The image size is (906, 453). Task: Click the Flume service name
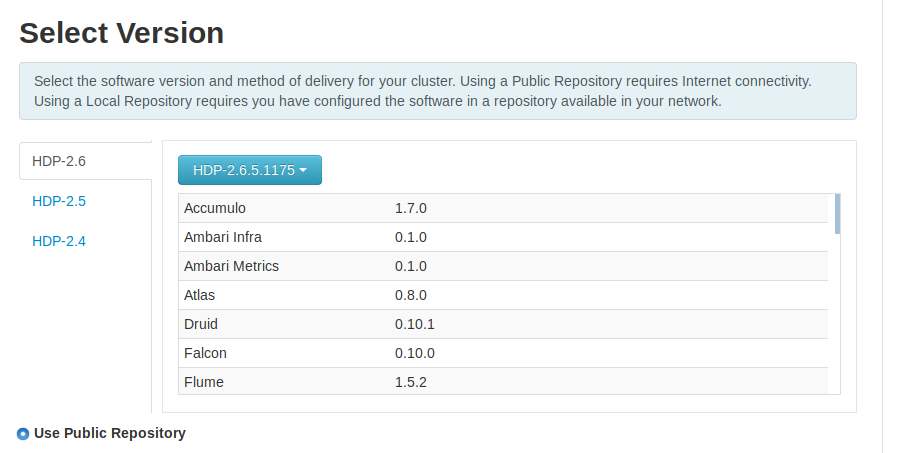tap(203, 382)
